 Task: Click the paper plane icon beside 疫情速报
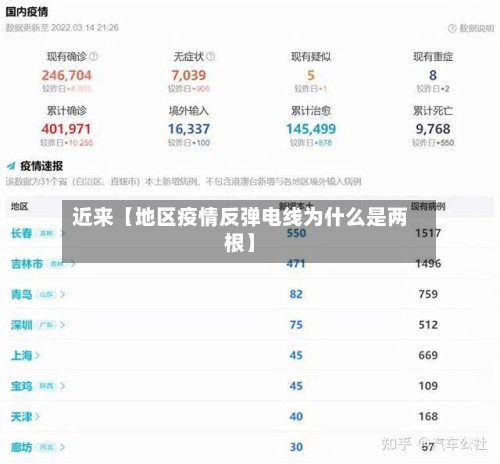pyautogui.click(x=11, y=166)
